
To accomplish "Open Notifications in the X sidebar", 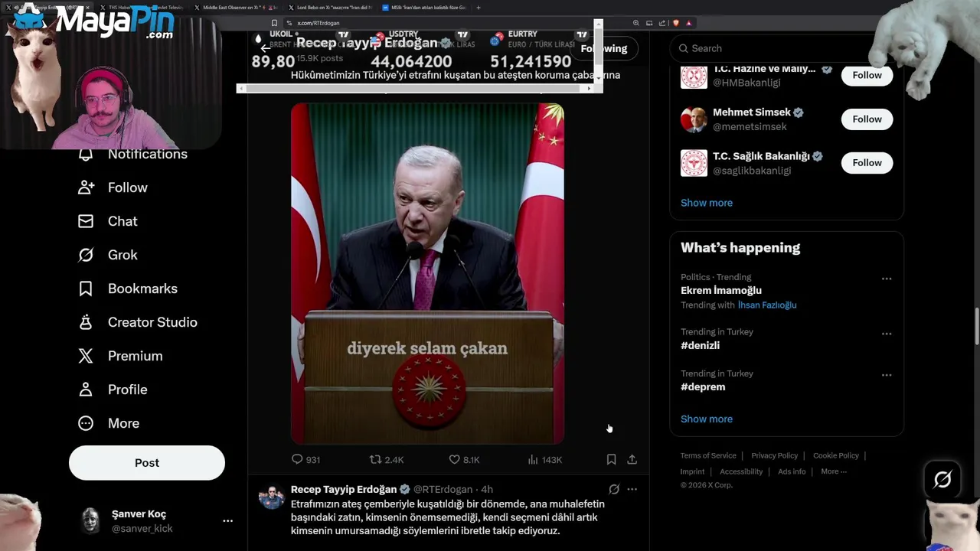I will tap(133, 154).
